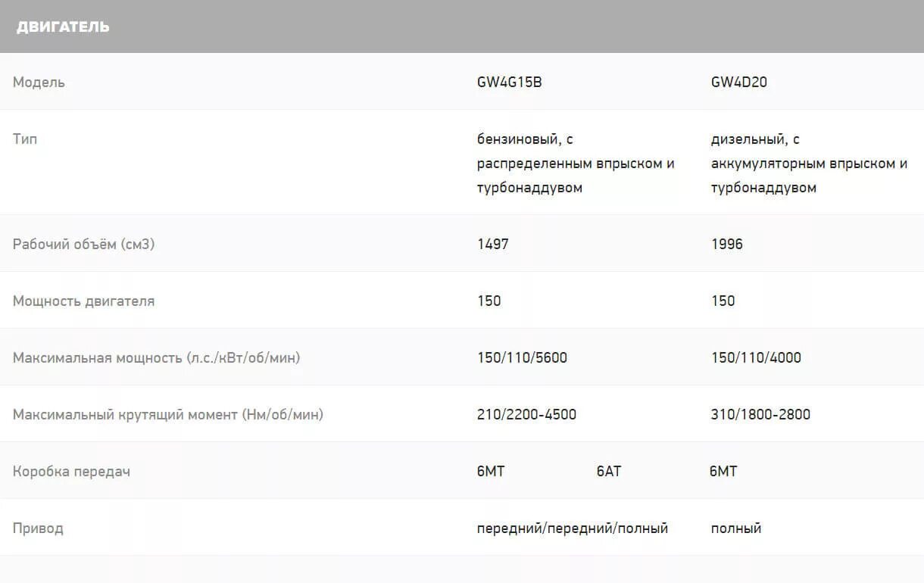
Task: Select the Тип row label
Action: tap(25, 139)
